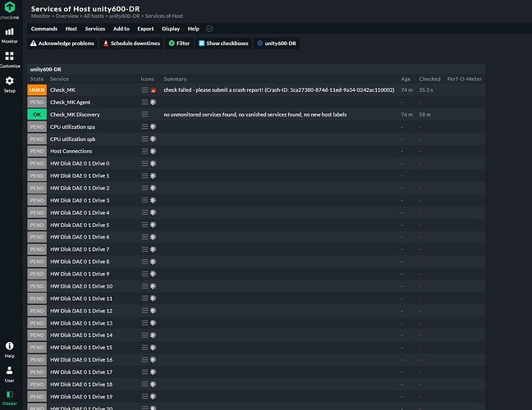Open the Commands menu
This screenshot has width=532, height=410.
pos(44,29)
